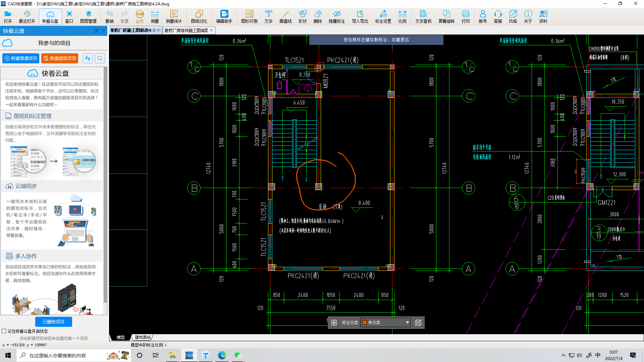644x362 pixels.
Task: Open Microsoft Edge from taskbar
Action: click(x=222, y=355)
